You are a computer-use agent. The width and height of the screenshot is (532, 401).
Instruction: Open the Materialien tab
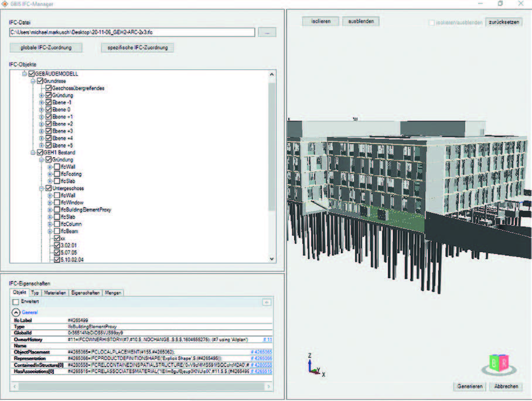(55, 293)
